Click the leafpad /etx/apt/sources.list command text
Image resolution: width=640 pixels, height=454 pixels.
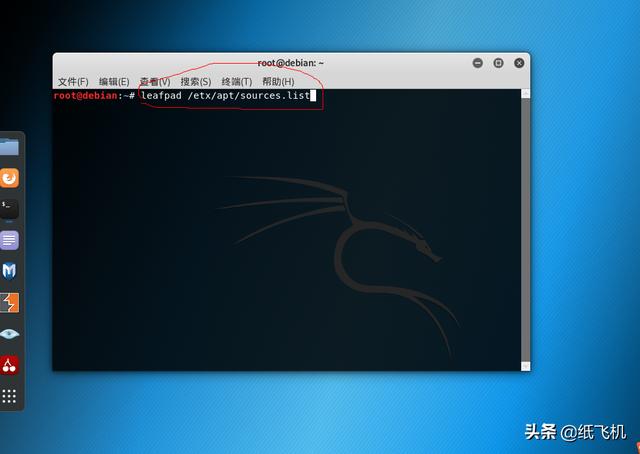[x=225, y=96]
